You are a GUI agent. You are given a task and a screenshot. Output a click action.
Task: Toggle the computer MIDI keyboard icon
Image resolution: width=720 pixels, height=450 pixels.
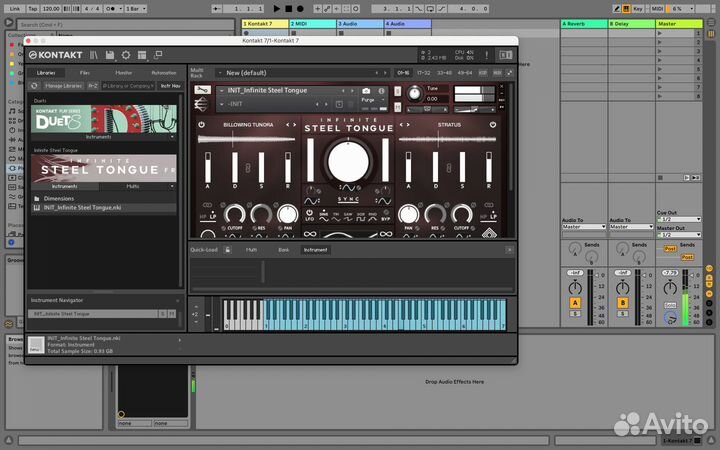coord(626,8)
